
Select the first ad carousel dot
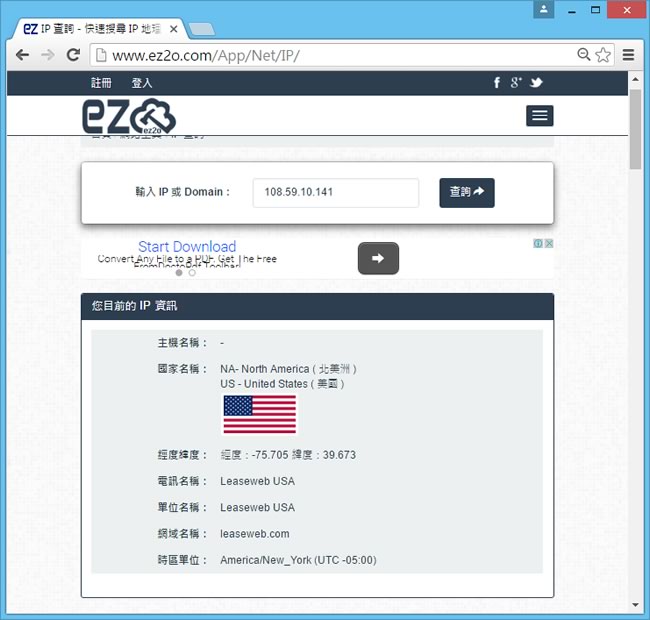[x=179, y=273]
